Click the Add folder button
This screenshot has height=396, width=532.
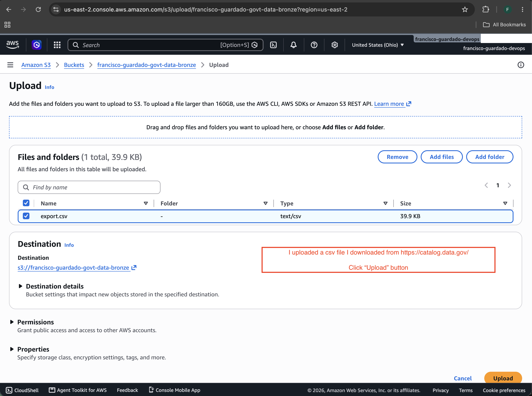(490, 157)
